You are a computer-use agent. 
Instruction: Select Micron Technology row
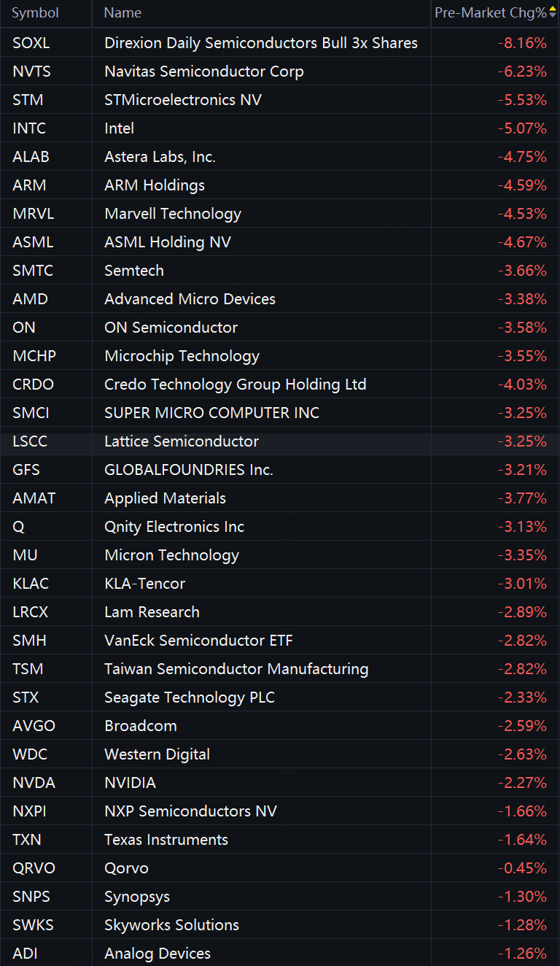tap(280, 555)
